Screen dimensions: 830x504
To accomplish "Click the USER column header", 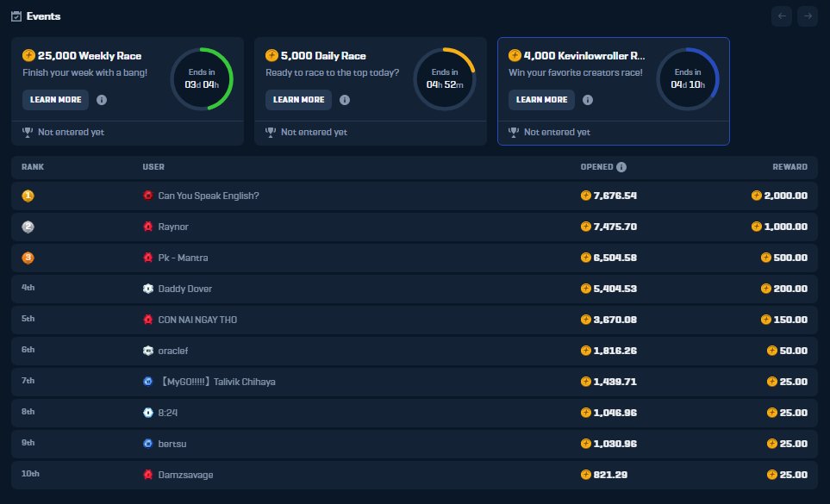I will [x=153, y=167].
